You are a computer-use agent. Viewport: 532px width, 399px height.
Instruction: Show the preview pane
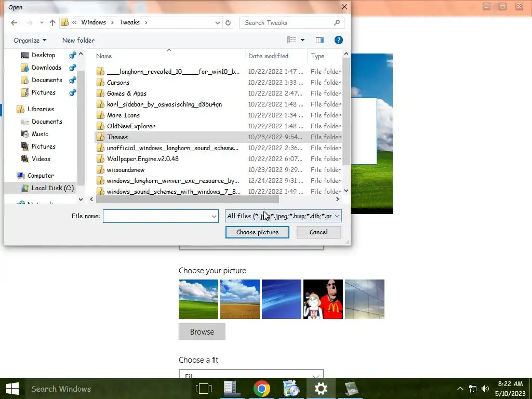(x=320, y=40)
